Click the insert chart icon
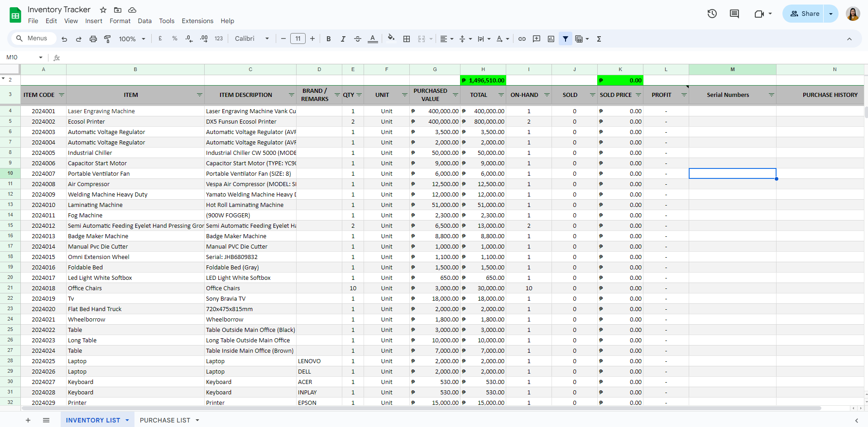Viewport: 868px width, 427px height. [551, 39]
